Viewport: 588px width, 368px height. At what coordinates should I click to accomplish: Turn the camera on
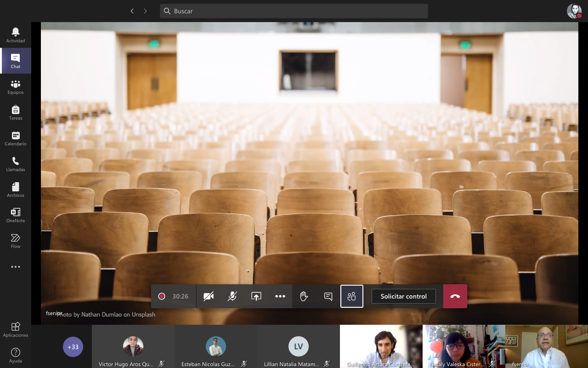[x=209, y=296]
